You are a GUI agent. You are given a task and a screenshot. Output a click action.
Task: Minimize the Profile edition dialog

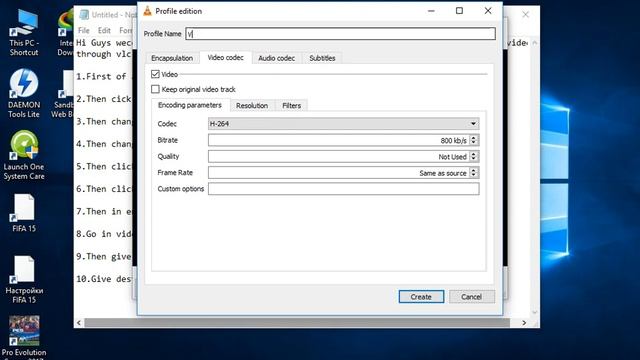point(431,11)
